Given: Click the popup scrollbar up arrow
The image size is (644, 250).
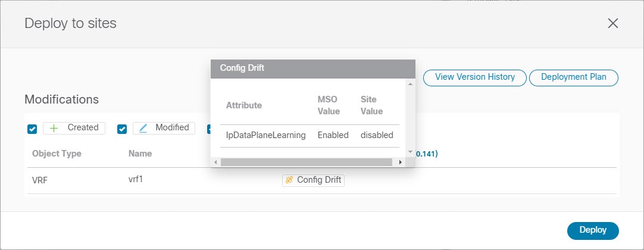Looking at the screenshot, I should point(410,84).
